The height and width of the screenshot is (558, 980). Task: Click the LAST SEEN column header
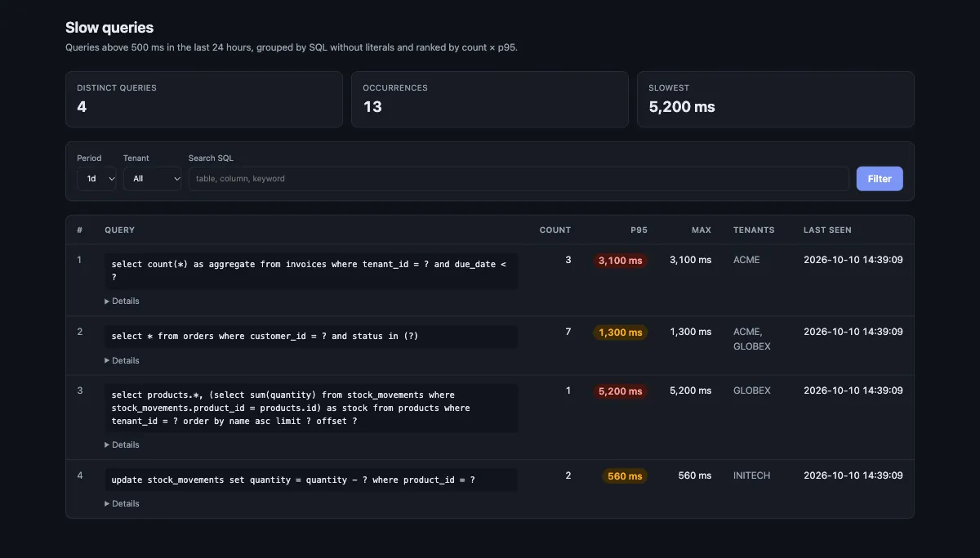point(827,230)
